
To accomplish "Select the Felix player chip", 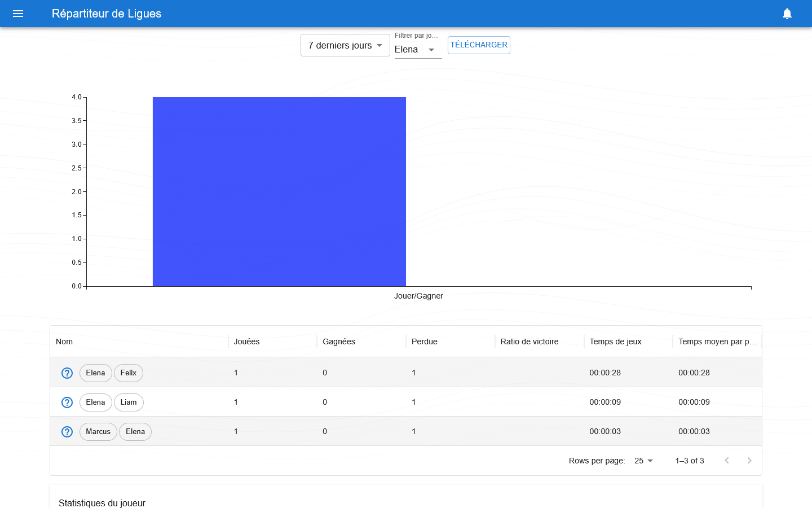I will tap(129, 373).
